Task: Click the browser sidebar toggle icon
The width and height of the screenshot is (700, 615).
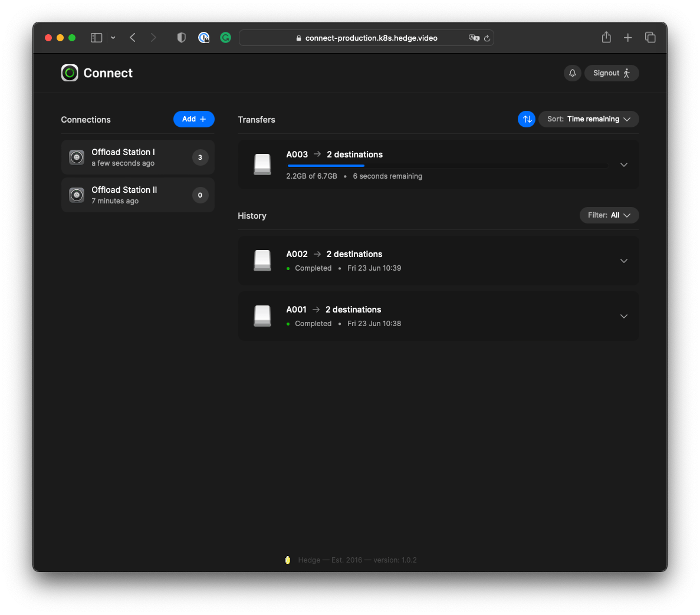Action: coord(97,38)
